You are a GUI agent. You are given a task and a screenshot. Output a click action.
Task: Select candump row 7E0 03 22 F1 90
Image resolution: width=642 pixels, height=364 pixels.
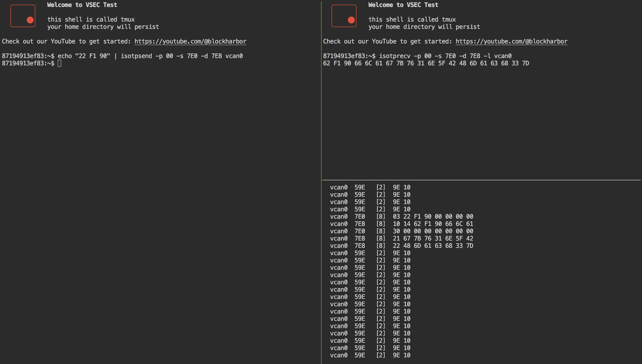[401, 217]
